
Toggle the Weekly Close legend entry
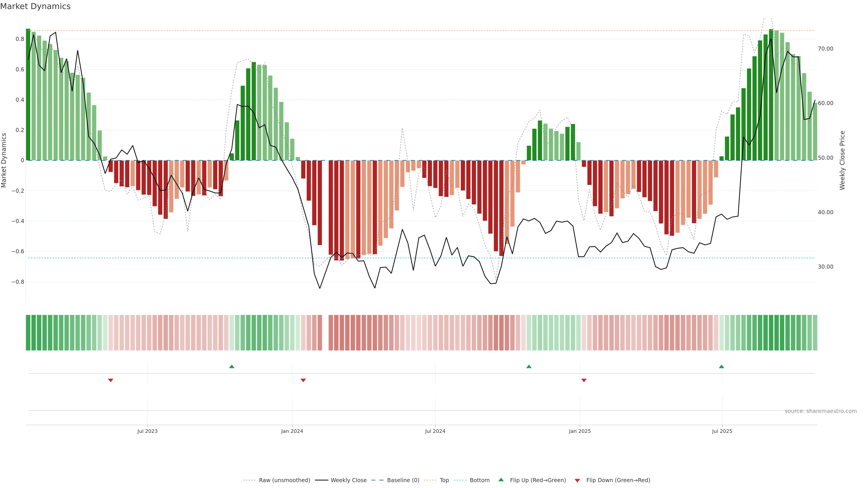click(x=348, y=480)
